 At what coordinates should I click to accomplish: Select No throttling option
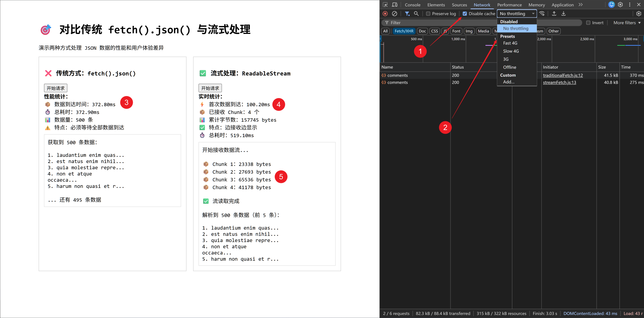coord(517,29)
